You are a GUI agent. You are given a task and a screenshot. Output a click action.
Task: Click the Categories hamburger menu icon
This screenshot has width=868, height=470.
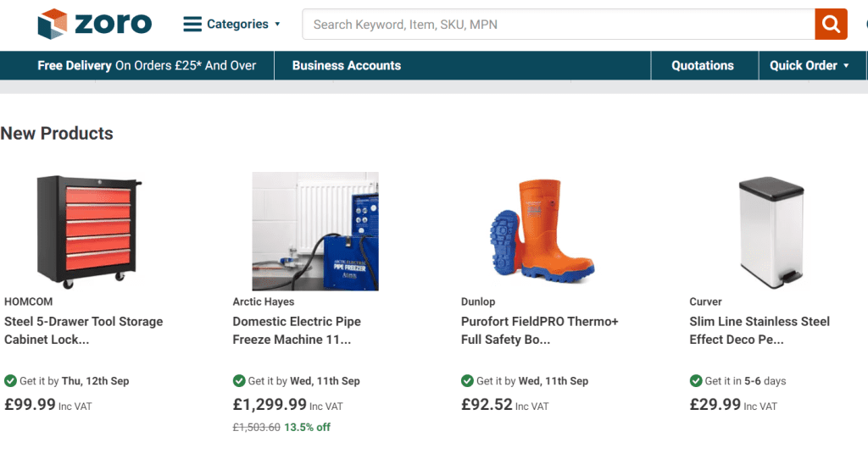click(x=192, y=25)
